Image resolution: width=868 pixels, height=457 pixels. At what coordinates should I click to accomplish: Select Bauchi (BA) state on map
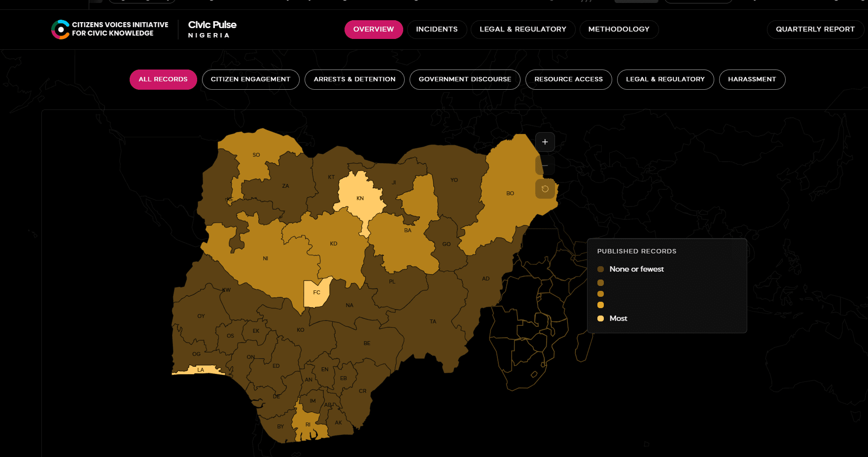click(408, 230)
